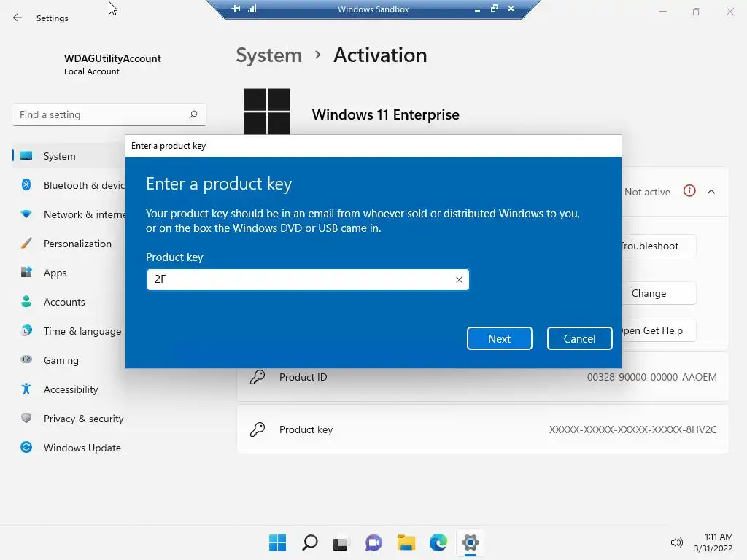Click System in the breadcrumb
This screenshot has width=747, height=560.
click(269, 55)
